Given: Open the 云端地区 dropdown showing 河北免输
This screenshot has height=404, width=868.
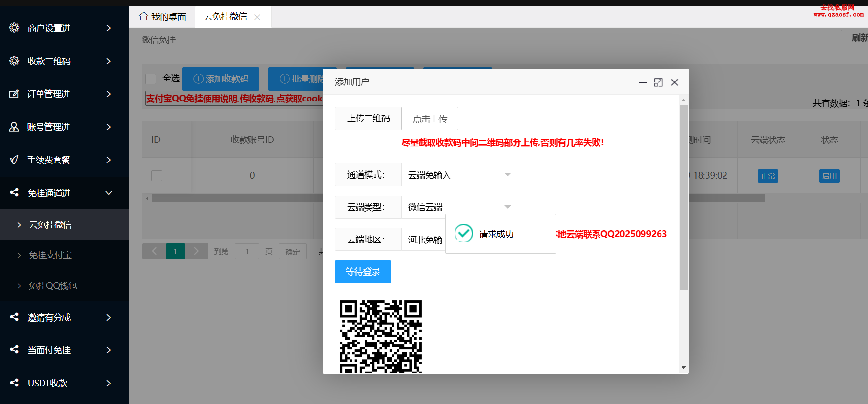Looking at the screenshot, I should [424, 240].
